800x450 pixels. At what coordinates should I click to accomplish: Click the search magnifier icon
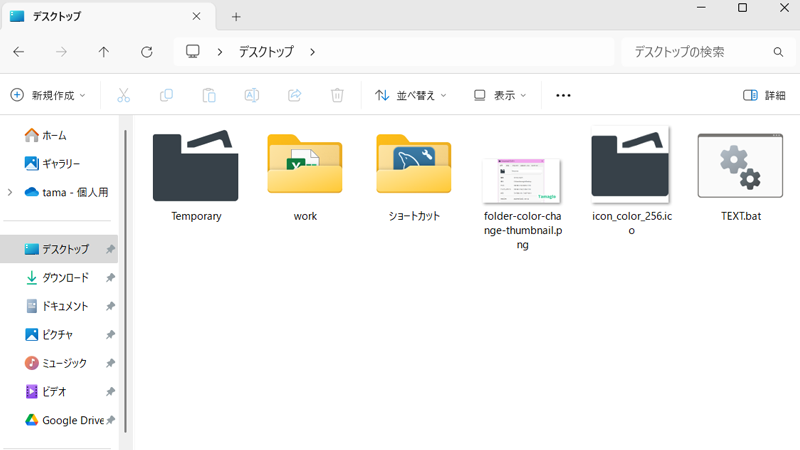[x=778, y=52]
